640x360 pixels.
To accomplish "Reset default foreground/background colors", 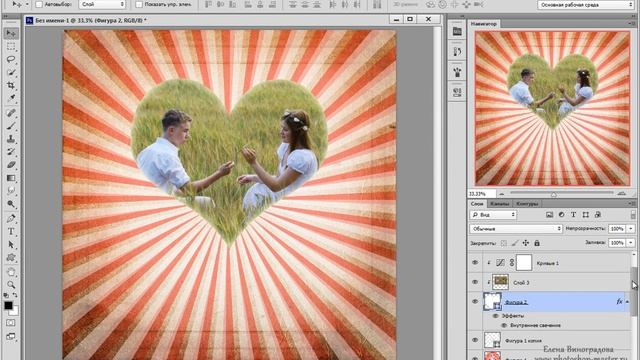I will click(x=6, y=295).
